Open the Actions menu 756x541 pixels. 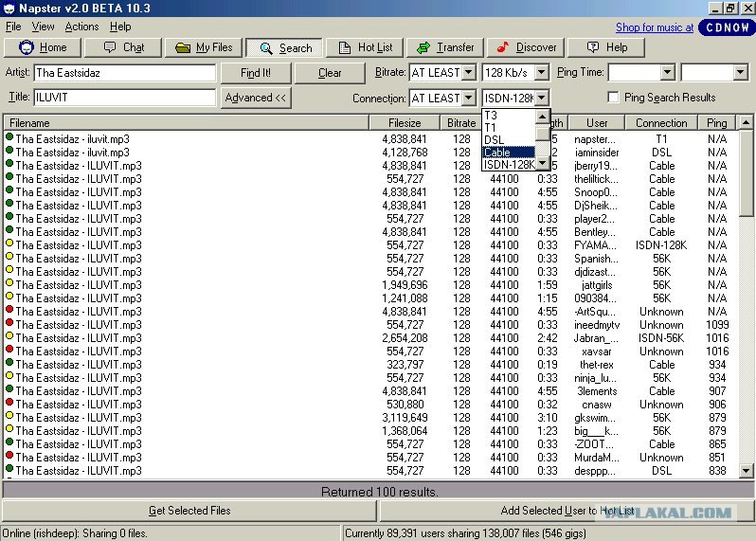click(x=81, y=27)
